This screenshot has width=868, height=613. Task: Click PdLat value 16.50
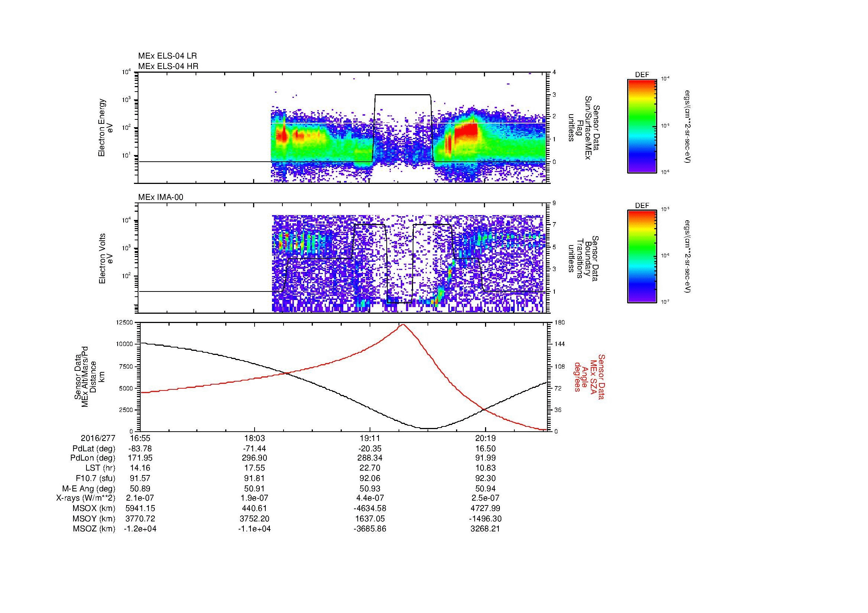tap(485, 449)
